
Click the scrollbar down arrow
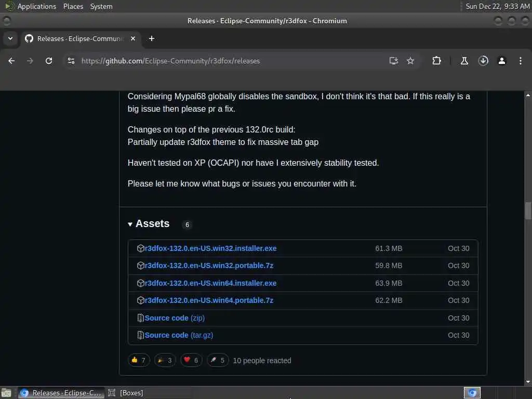[x=528, y=382]
